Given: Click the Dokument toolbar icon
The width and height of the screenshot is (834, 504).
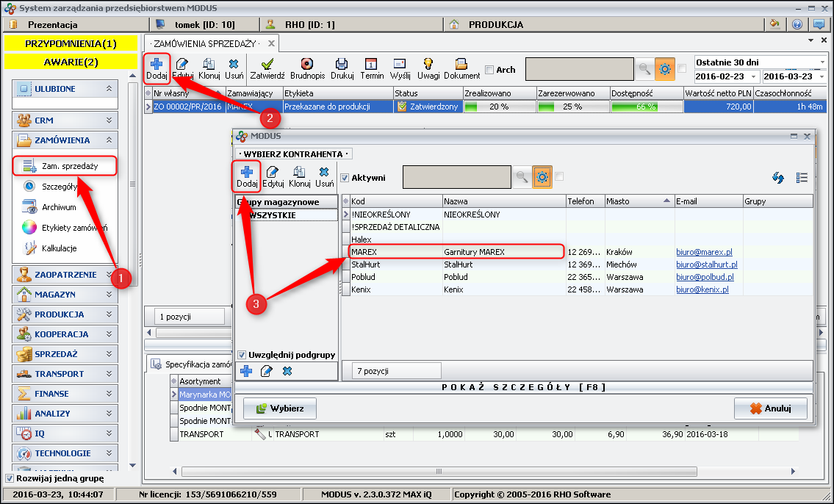Looking at the screenshot, I should [x=461, y=68].
